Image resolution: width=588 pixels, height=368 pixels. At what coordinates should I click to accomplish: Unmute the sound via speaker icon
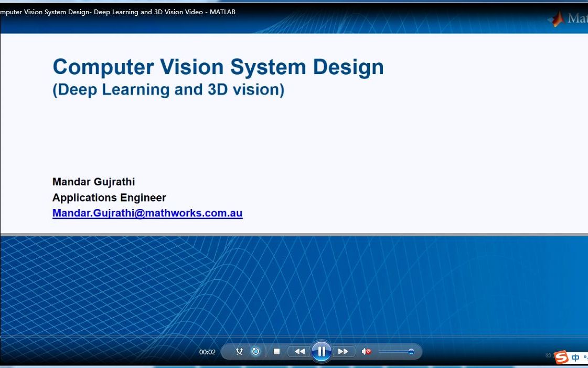366,352
